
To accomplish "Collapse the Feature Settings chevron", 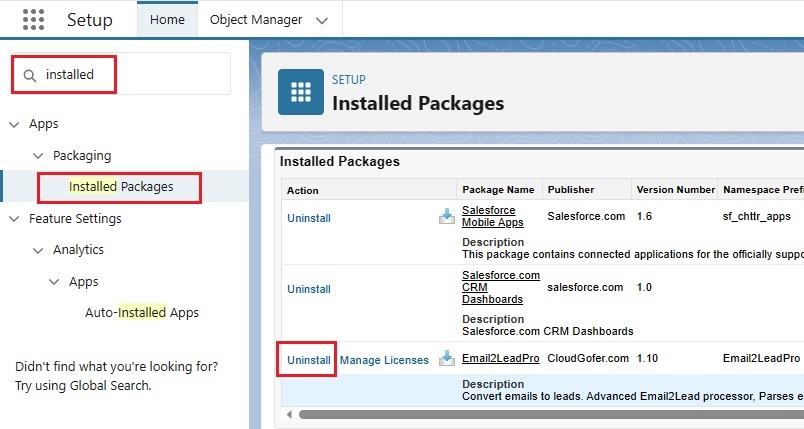I will pos(14,219).
